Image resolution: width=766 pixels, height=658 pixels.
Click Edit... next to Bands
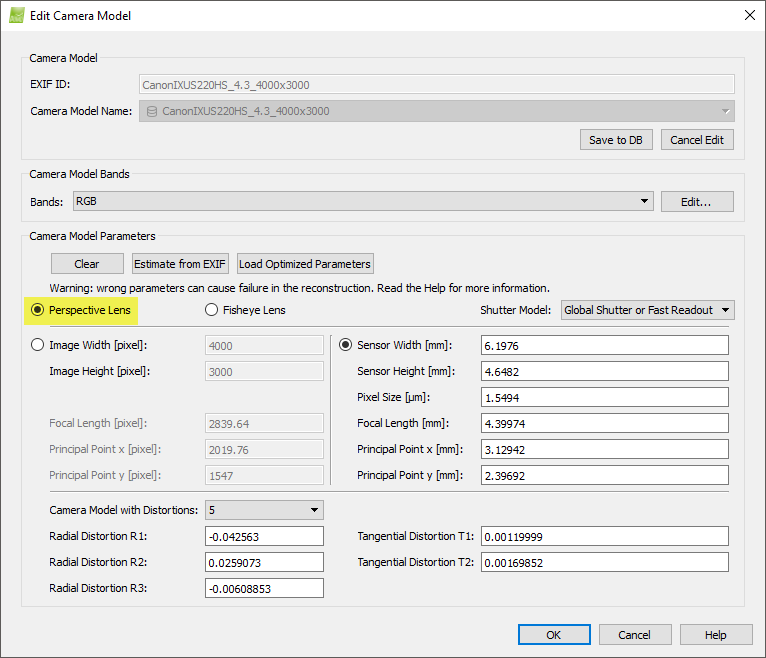click(696, 201)
